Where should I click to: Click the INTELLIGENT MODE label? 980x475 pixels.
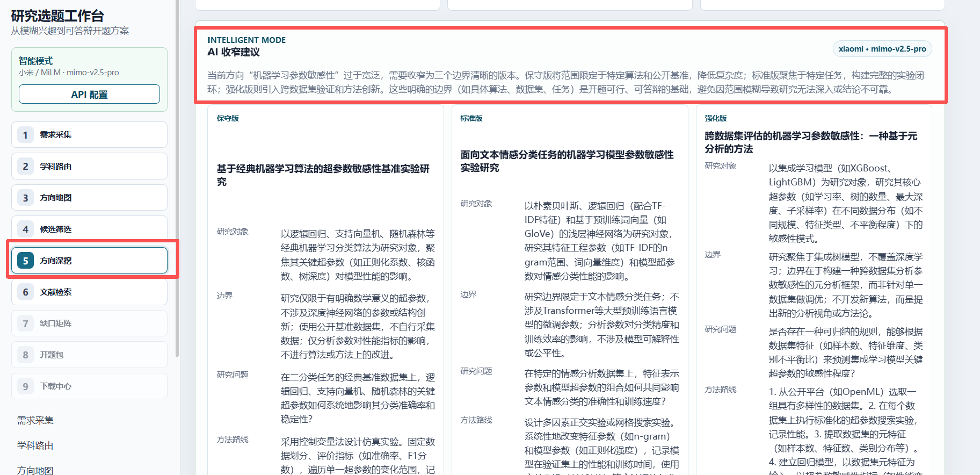click(x=246, y=40)
